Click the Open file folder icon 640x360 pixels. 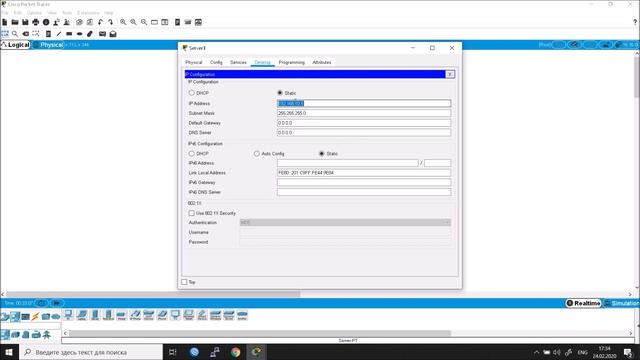click(x=15, y=22)
